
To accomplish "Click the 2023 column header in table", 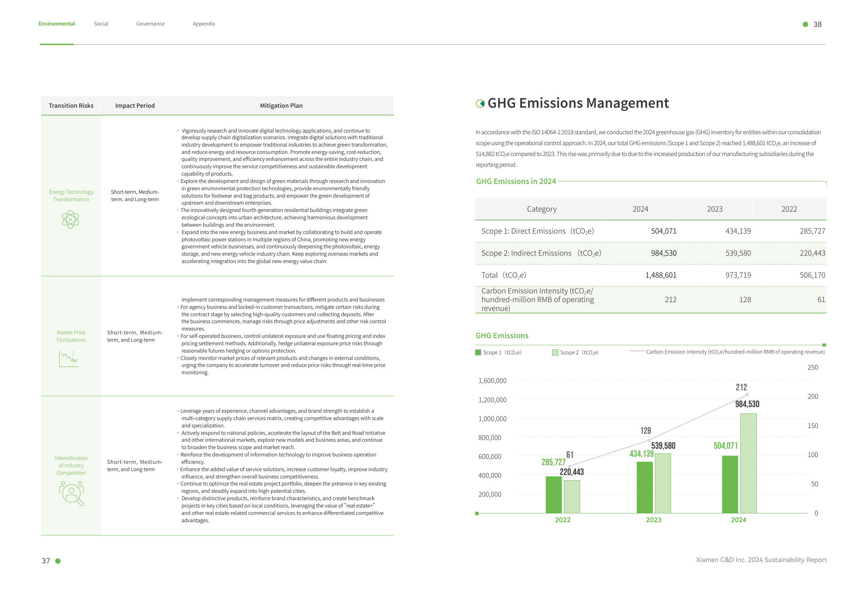I will (714, 209).
